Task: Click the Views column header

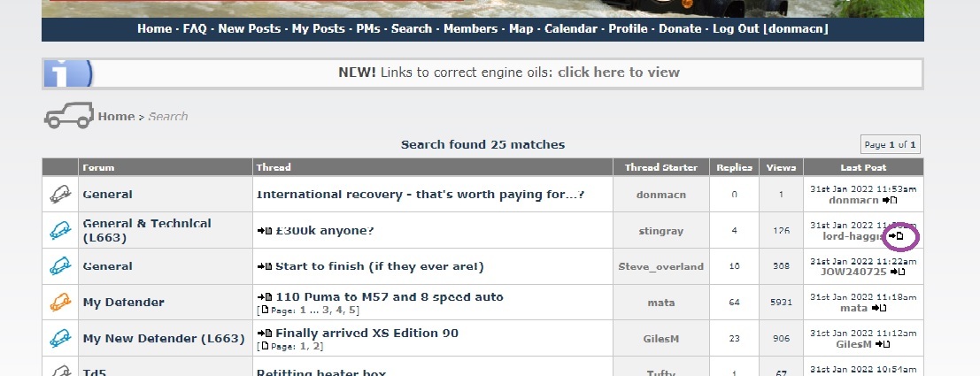Action: pos(781,167)
